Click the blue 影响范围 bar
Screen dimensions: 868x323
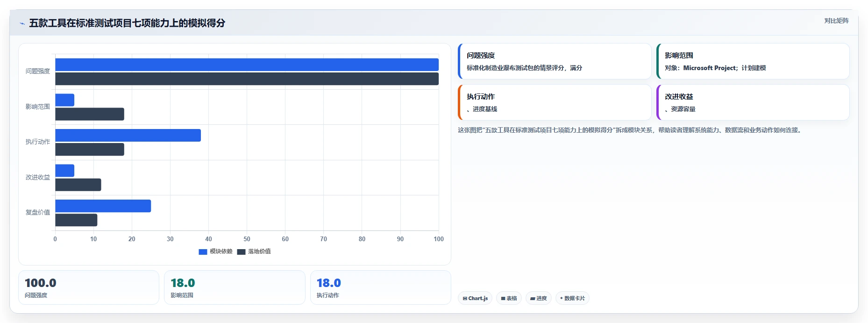[x=64, y=100]
